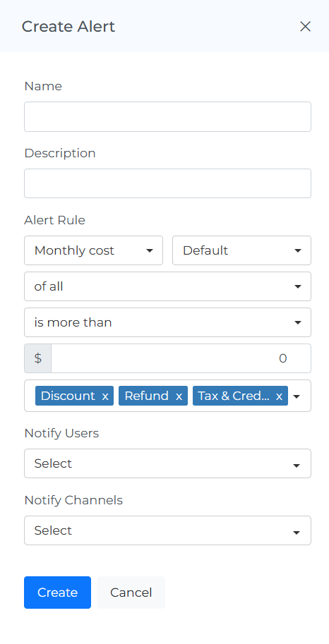The width and height of the screenshot is (329, 644).
Task: Remove the Refund tag
Action: 179,396
